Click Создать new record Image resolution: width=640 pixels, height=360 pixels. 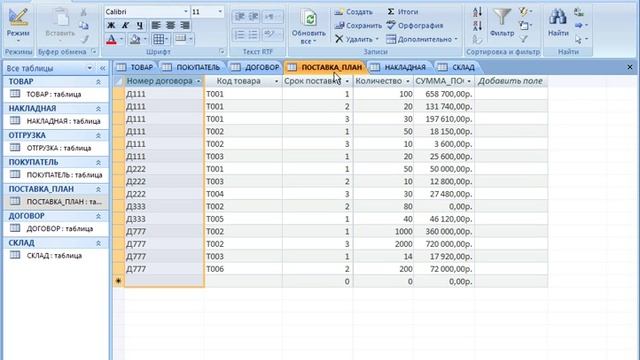click(x=353, y=12)
